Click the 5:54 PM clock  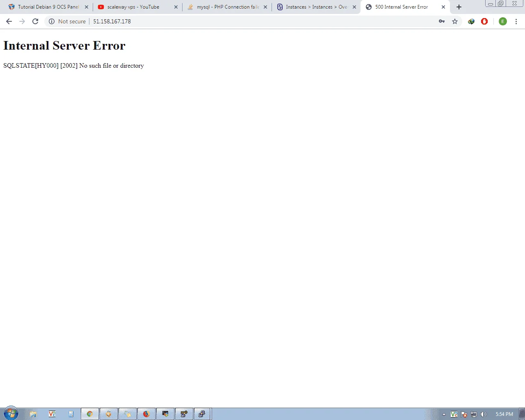(x=504, y=414)
